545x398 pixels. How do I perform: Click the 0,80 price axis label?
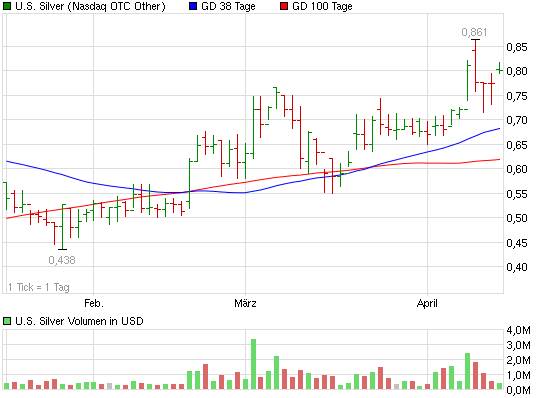517,71
